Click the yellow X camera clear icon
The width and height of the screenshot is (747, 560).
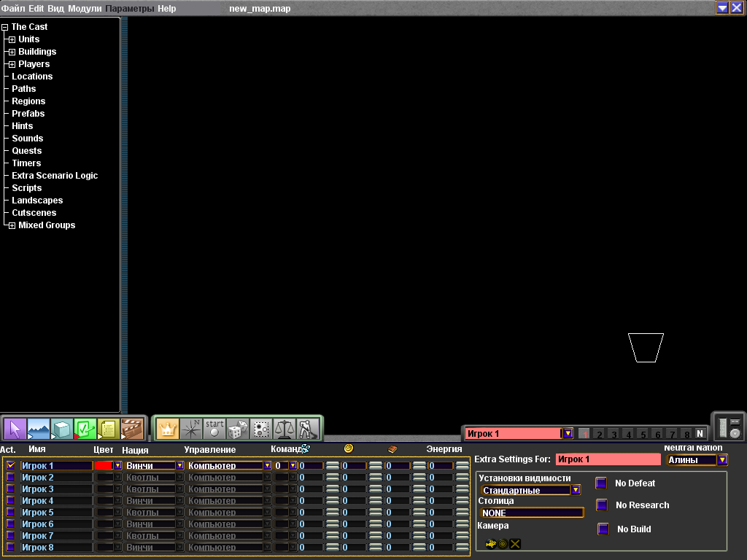[515, 544]
